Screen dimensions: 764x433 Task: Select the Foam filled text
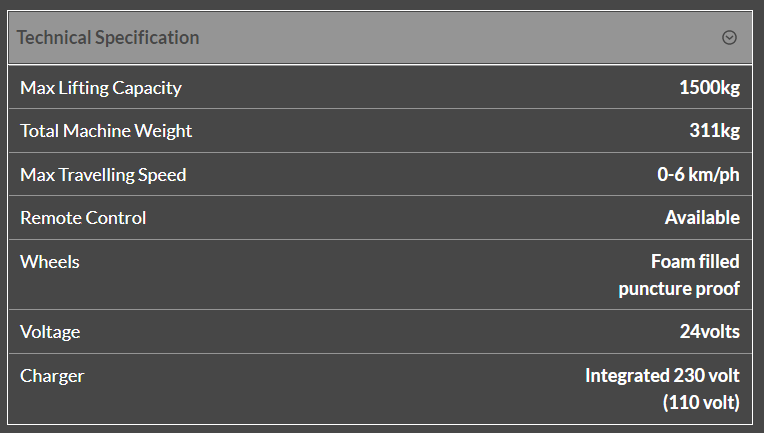point(695,262)
